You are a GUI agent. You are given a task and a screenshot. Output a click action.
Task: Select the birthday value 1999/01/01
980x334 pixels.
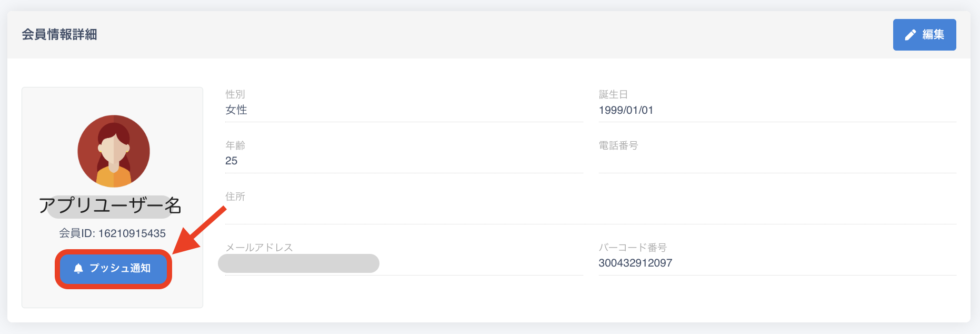click(626, 110)
